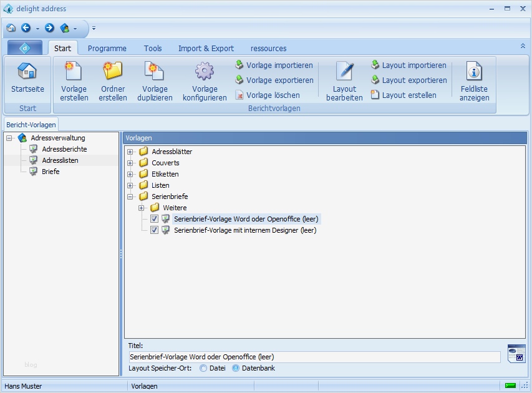Click the blue forward navigation arrow
This screenshot has width=532, height=393.
[49, 28]
